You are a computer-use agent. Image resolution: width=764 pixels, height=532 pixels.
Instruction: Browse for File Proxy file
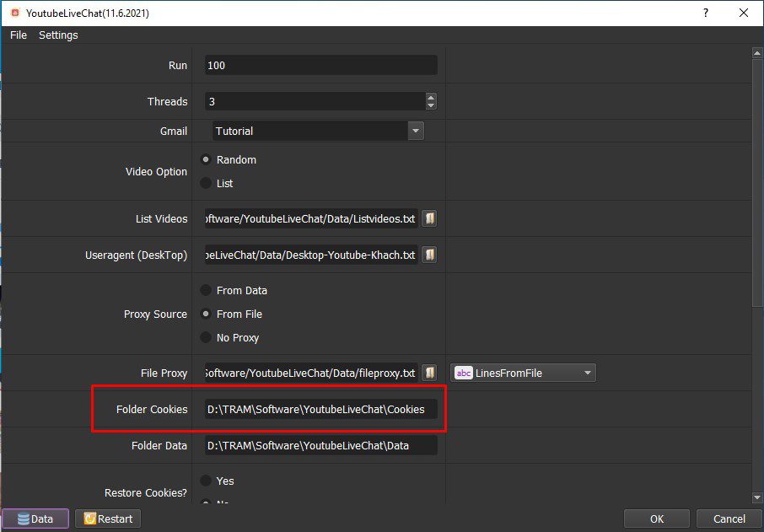[429, 373]
